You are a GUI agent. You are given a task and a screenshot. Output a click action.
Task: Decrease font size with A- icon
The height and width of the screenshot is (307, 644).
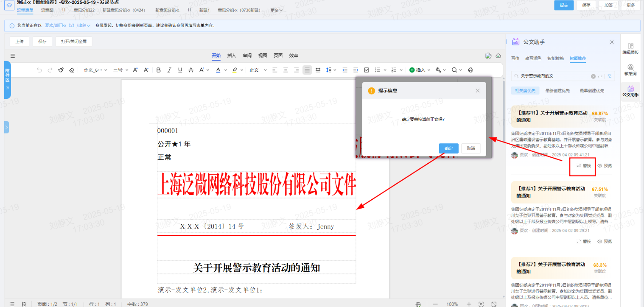(x=146, y=70)
